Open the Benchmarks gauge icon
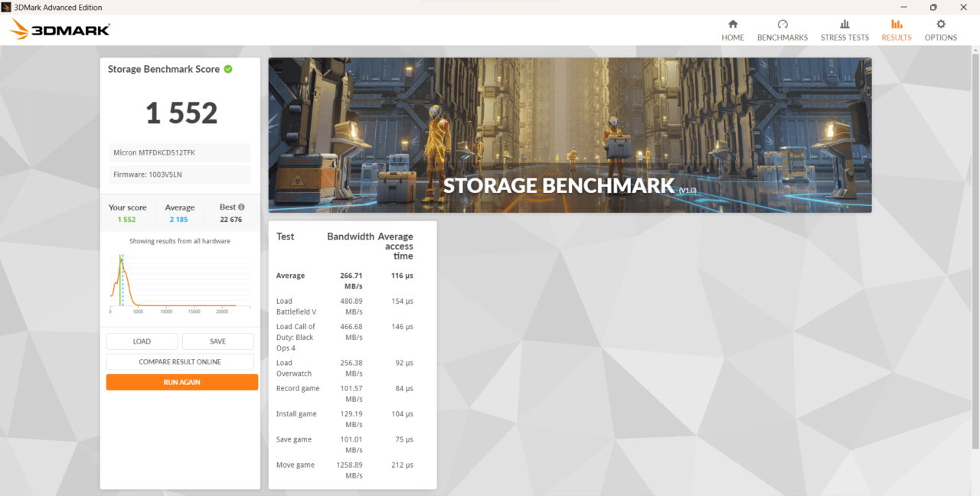980x496 pixels. point(782,24)
